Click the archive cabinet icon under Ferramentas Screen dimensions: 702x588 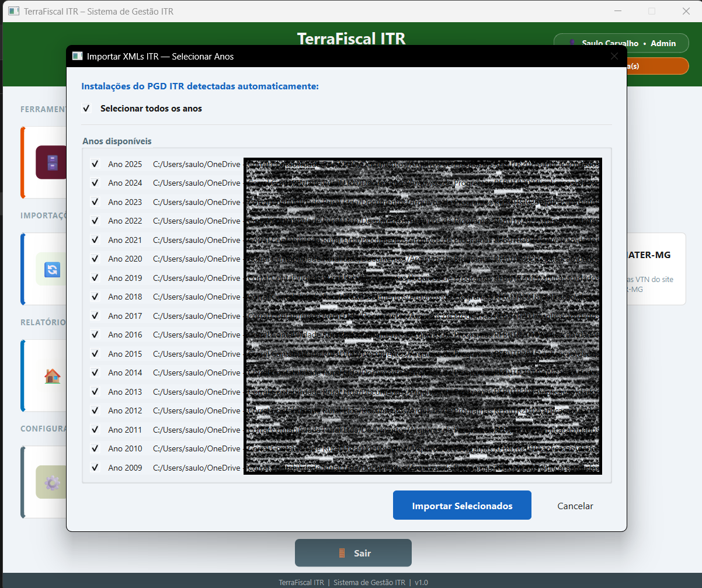click(x=52, y=162)
